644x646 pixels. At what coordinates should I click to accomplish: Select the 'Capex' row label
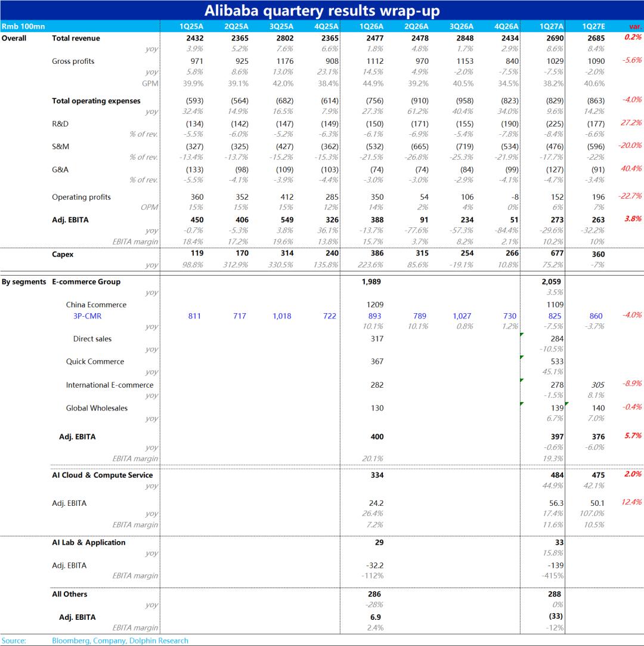coord(63,255)
